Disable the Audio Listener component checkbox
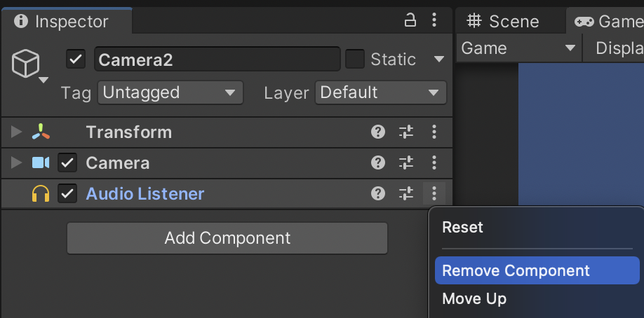This screenshot has width=644, height=318. pos(67,194)
